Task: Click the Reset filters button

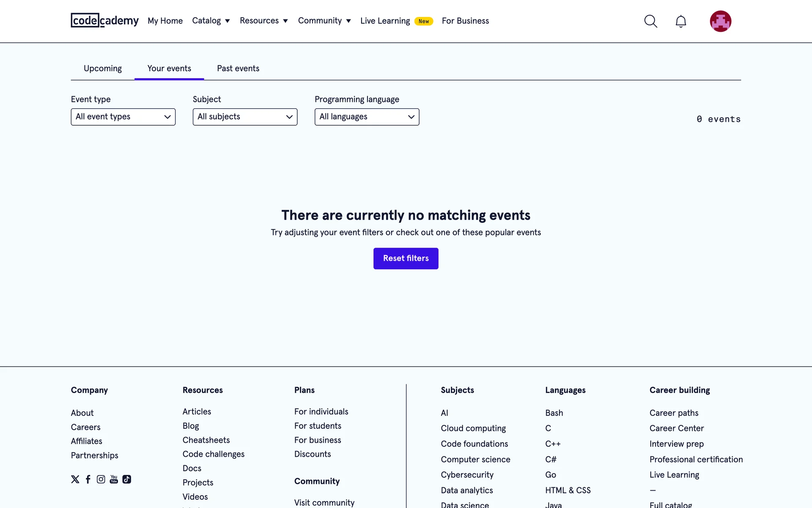Action: coord(406,258)
